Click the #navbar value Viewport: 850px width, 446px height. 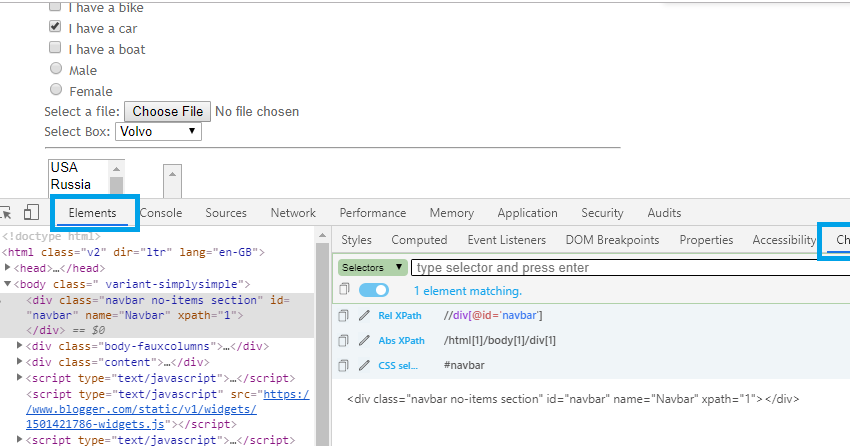[x=464, y=365]
